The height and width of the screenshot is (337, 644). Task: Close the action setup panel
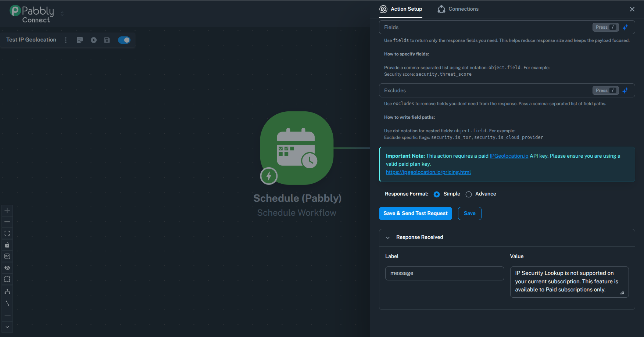632,9
